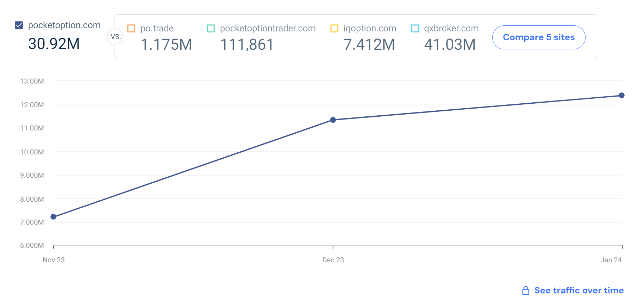Click the Dec 23 x-axis label

[x=333, y=260]
